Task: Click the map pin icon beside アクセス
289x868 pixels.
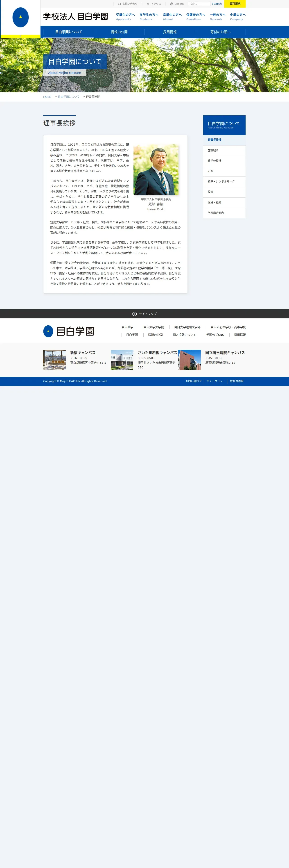Action: [148, 4]
